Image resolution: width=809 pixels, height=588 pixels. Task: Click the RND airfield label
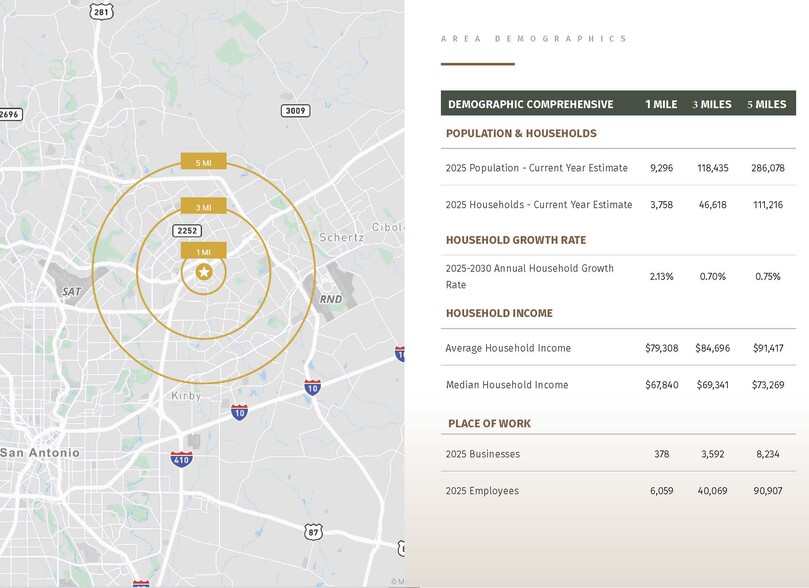(330, 300)
